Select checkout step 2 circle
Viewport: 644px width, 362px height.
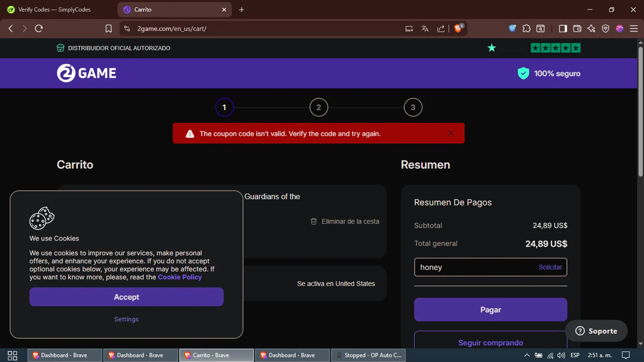[x=319, y=107]
